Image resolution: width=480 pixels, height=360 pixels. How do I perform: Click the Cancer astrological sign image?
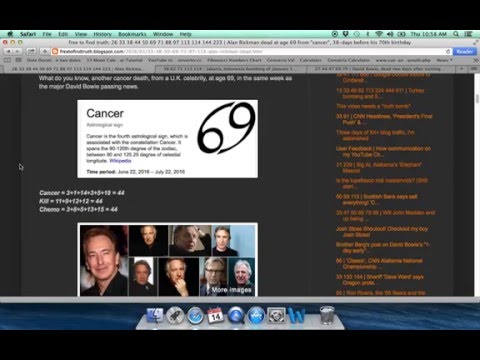coord(226,128)
